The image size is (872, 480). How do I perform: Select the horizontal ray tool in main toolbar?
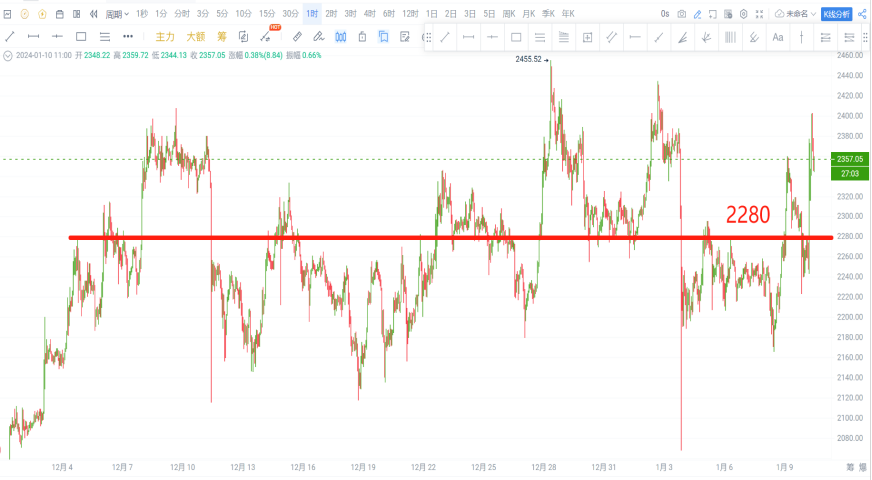tap(57, 37)
